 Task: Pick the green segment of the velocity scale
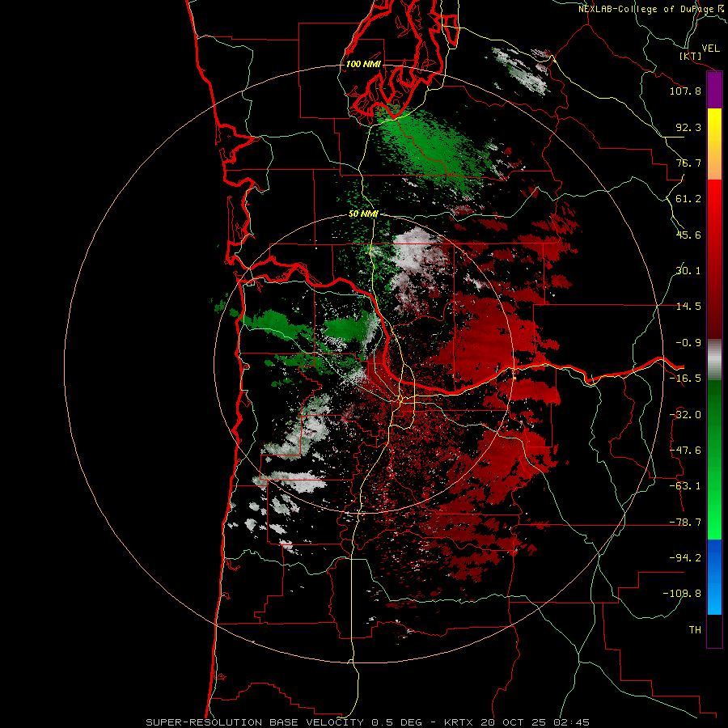(x=714, y=459)
